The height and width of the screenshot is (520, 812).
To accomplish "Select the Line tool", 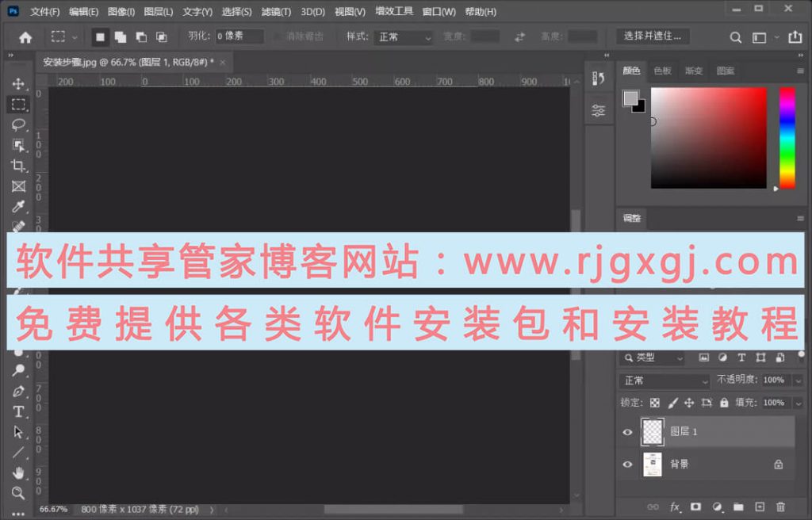I will (18, 452).
